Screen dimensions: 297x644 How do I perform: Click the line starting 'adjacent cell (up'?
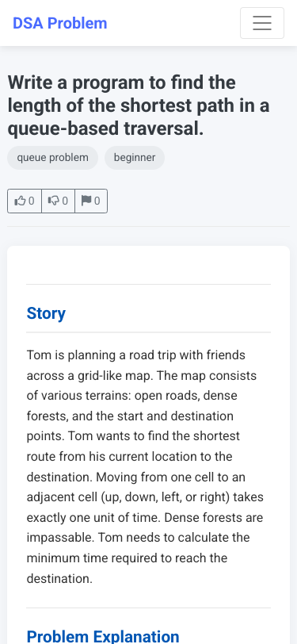[x=145, y=497]
